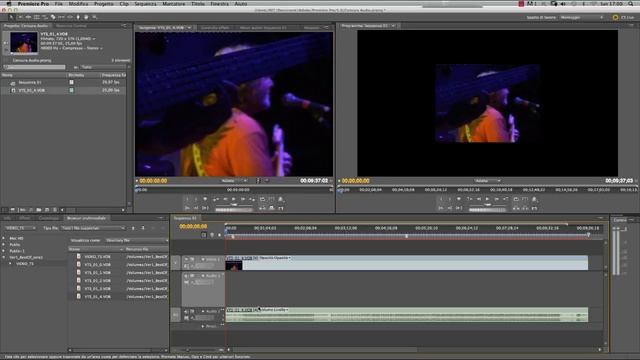Viewport: 640px width, 360px height.
Task: Toggle Audio 1 track speaker output
Action: [187, 276]
